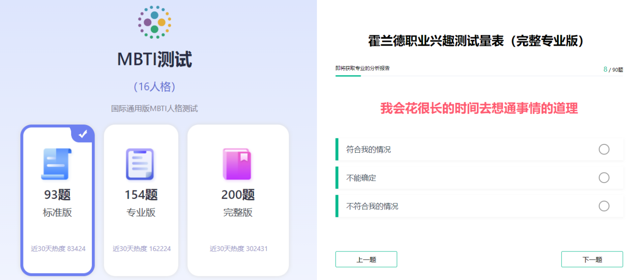
Task: Click the 8 / 90题 question counter
Action: [613, 70]
